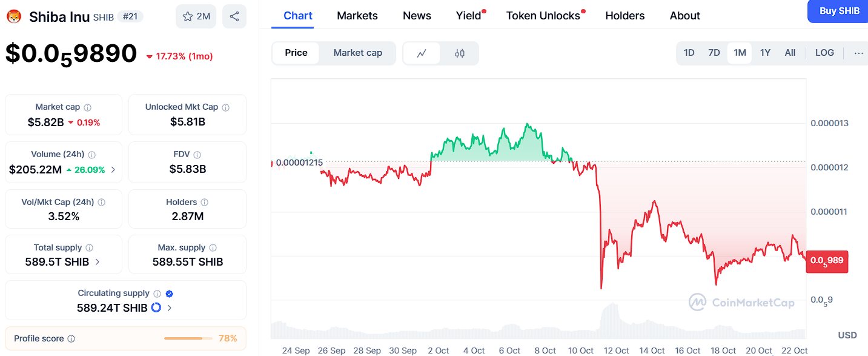The width and height of the screenshot is (868, 356).
Task: Expand Circulating supply details chevron
Action: click(170, 308)
